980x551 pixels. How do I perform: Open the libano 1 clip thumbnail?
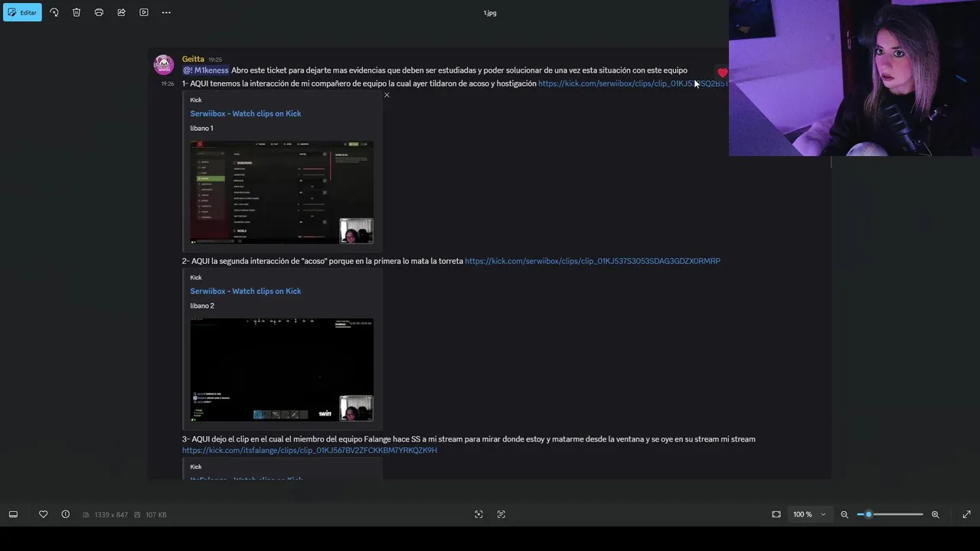(282, 193)
